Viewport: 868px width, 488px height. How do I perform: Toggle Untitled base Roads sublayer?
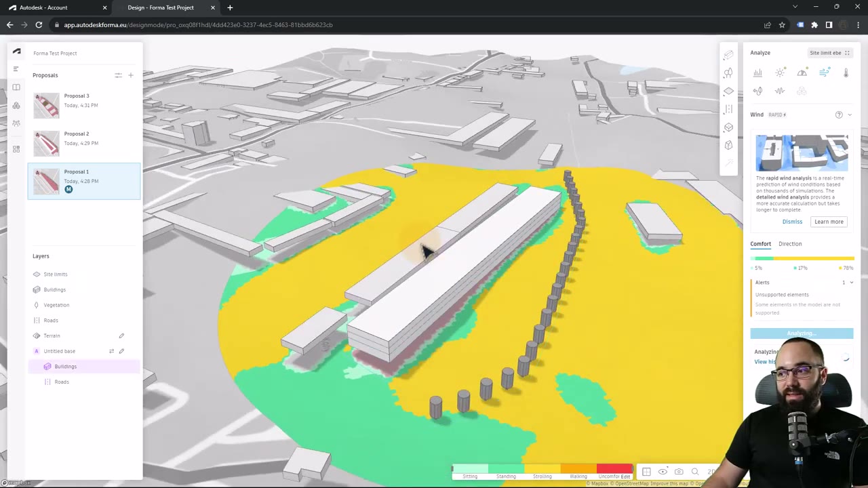(x=47, y=382)
